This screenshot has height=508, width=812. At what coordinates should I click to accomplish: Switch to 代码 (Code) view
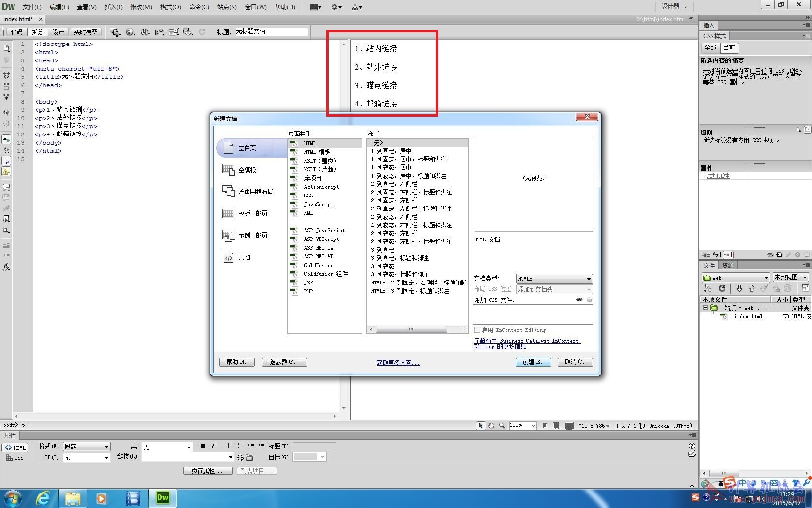click(x=16, y=32)
